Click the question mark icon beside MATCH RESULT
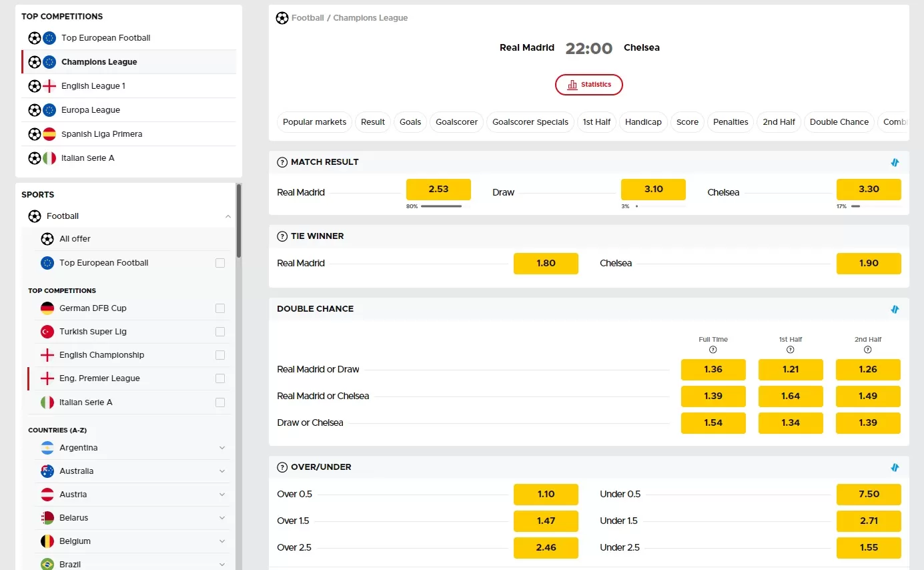The width and height of the screenshot is (924, 570). click(x=282, y=162)
